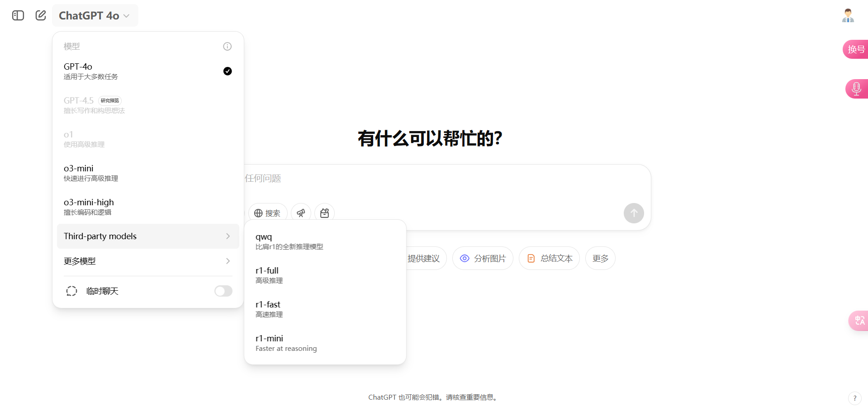Click the send arrow button
868x411 pixels.
click(633, 213)
